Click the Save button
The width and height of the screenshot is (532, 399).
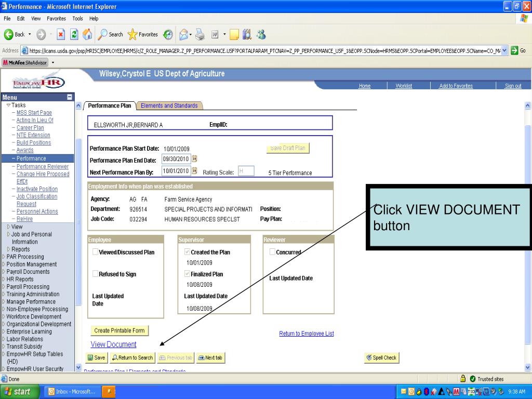click(x=96, y=357)
